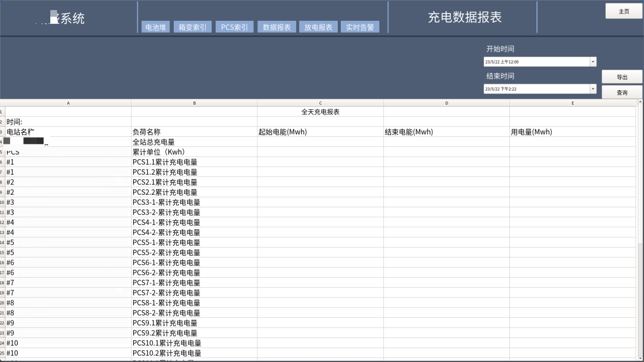644x362 pixels.
Task: Open the 电池堆 page
Action: [x=155, y=26]
